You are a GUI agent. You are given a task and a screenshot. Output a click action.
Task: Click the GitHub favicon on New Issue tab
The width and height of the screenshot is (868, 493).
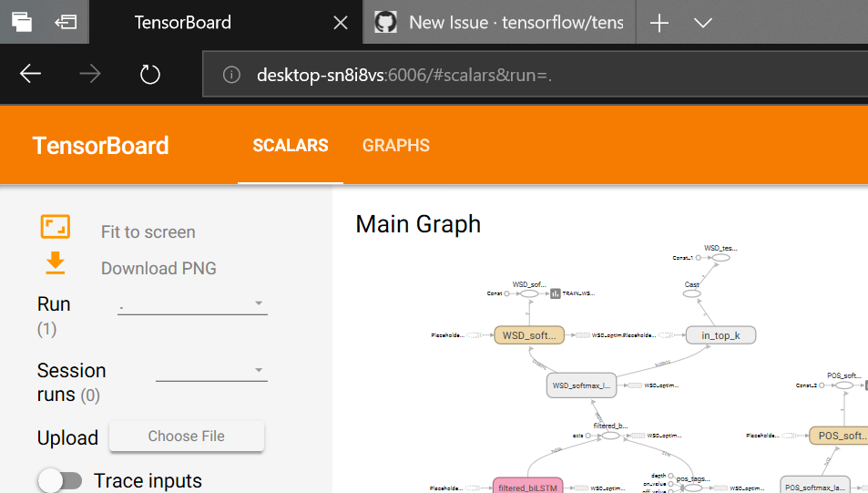point(385,22)
